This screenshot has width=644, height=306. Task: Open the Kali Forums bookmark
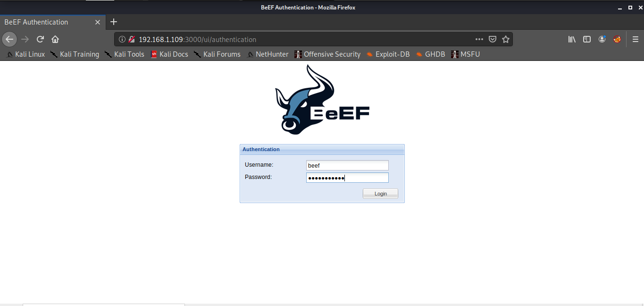click(x=217, y=54)
